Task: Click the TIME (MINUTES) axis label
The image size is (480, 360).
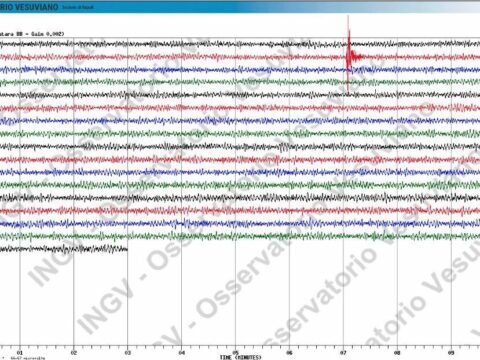Action: [x=240, y=357]
